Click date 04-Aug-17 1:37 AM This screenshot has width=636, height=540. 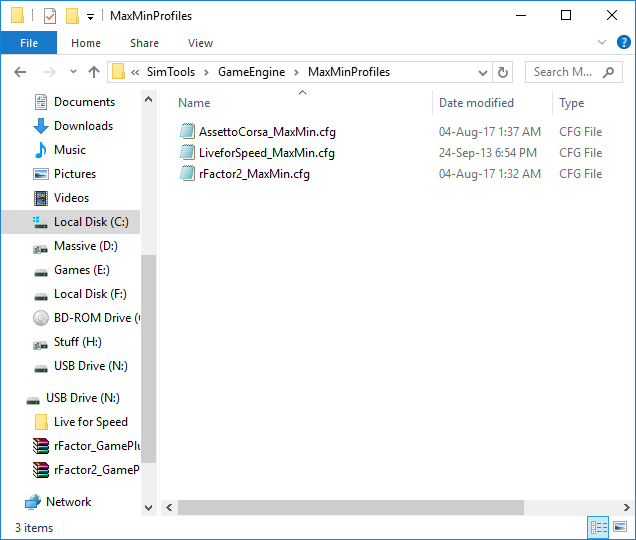(x=490, y=132)
